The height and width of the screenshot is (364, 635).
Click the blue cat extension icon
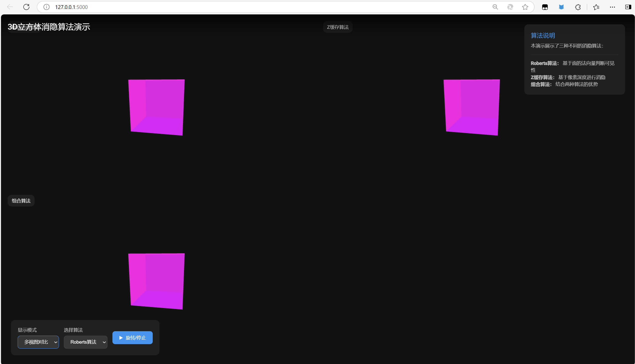561,7
